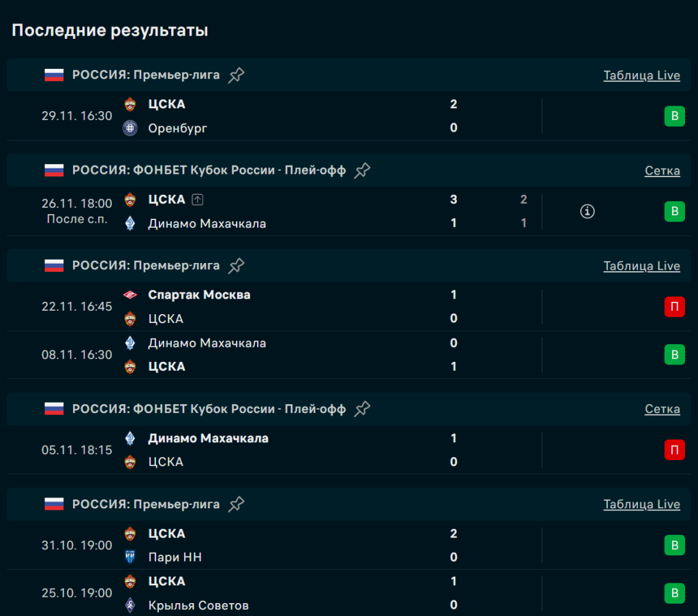Click the Оренбург team logo
The height and width of the screenshot is (616, 698).
click(130, 128)
